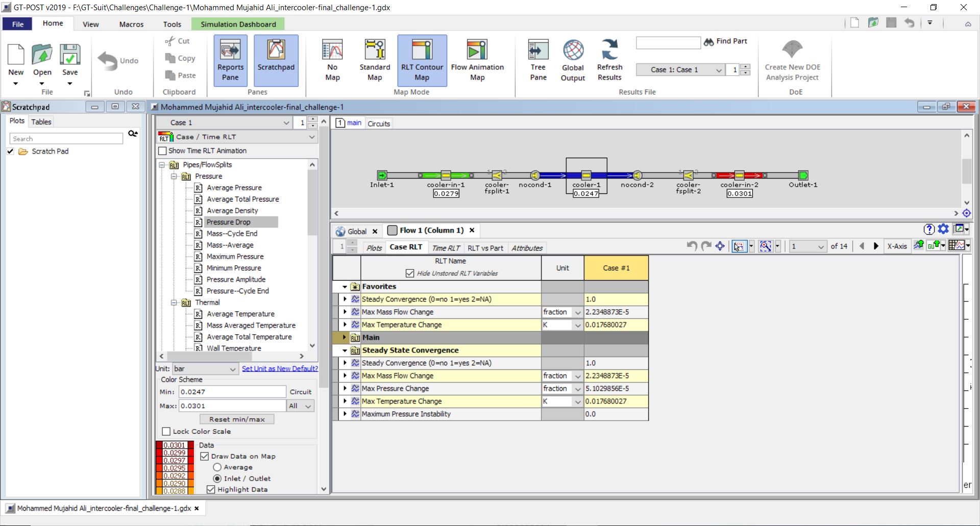The image size is (980, 526).
Task: Click Refresh Results
Action: click(x=609, y=60)
